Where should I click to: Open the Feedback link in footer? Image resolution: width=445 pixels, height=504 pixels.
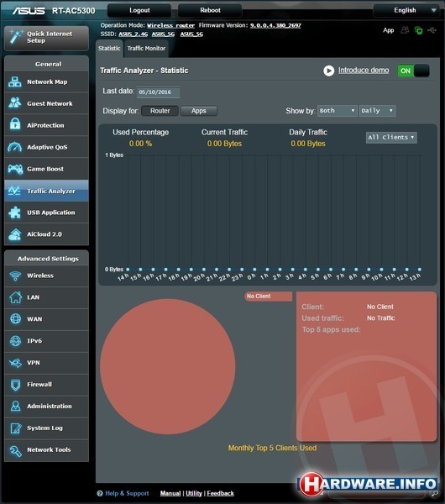click(221, 493)
